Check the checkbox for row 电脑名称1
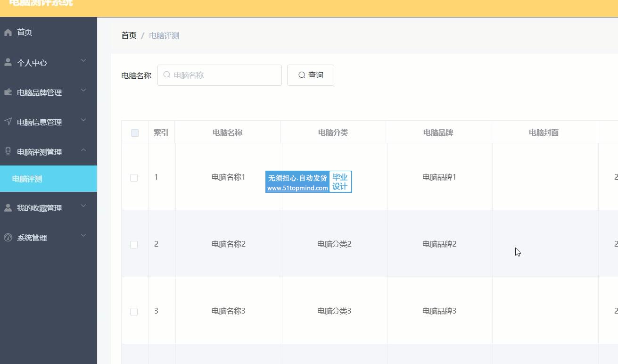618x364 pixels. [x=134, y=178]
